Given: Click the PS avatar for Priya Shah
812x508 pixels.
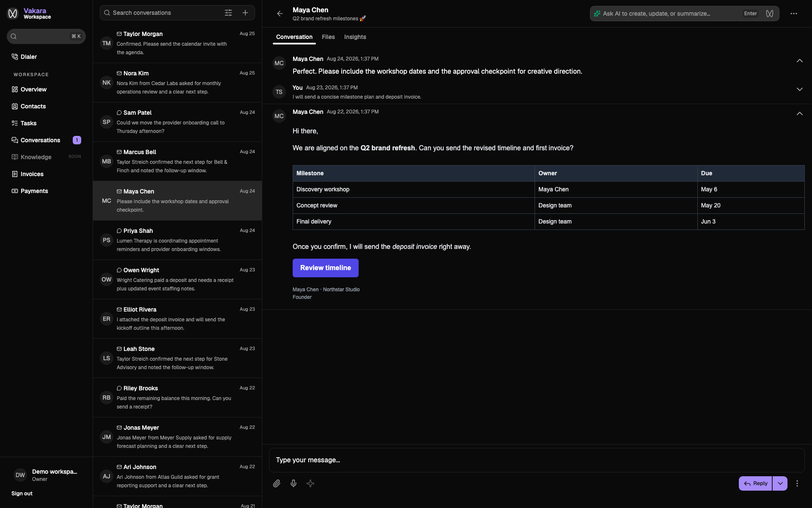Looking at the screenshot, I should [107, 240].
